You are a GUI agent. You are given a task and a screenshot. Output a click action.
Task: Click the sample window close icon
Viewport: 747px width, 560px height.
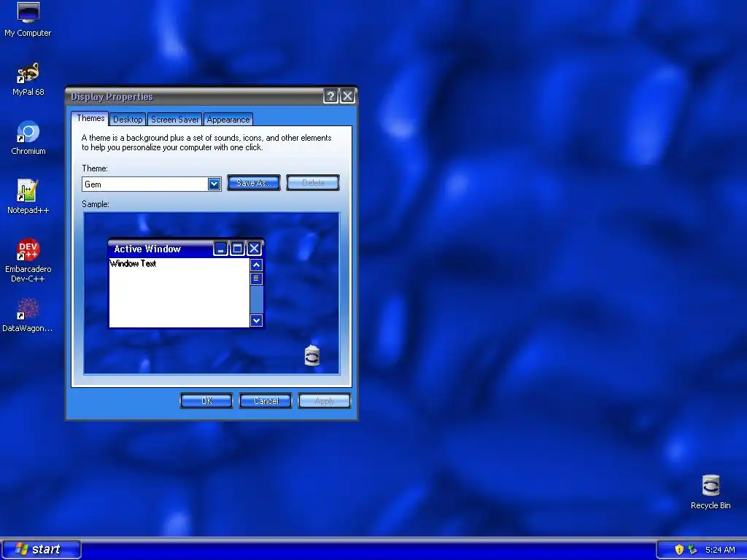pyautogui.click(x=255, y=249)
